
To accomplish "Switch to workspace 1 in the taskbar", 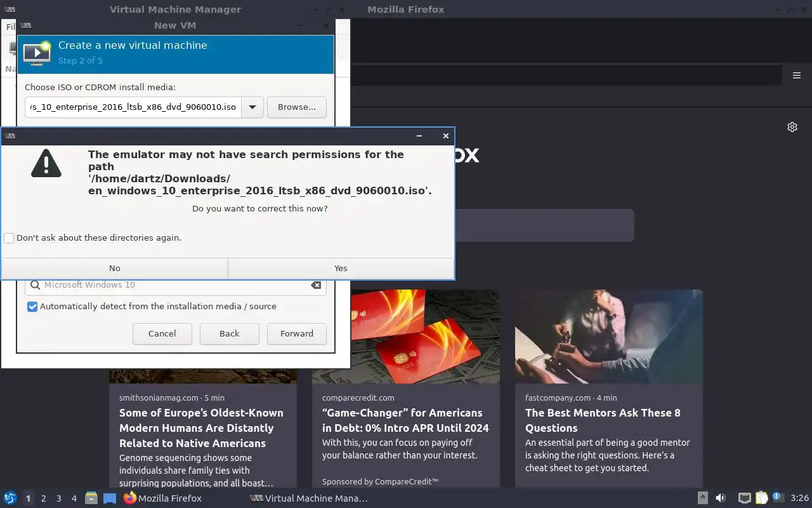I will [x=28, y=498].
